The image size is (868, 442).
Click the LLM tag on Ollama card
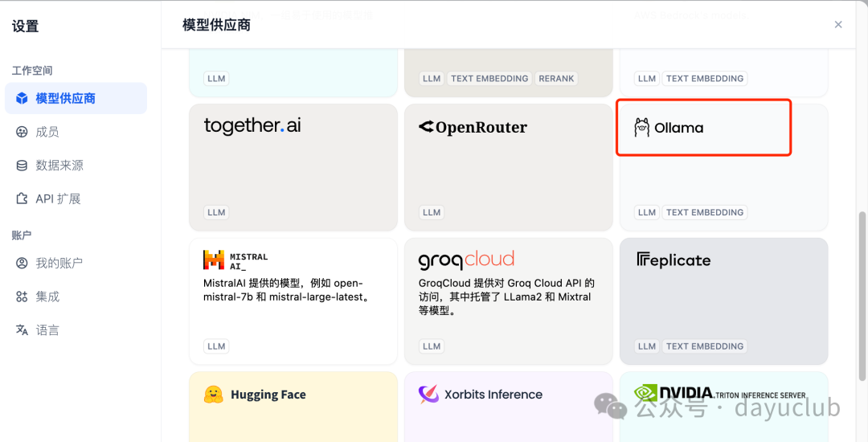point(646,212)
